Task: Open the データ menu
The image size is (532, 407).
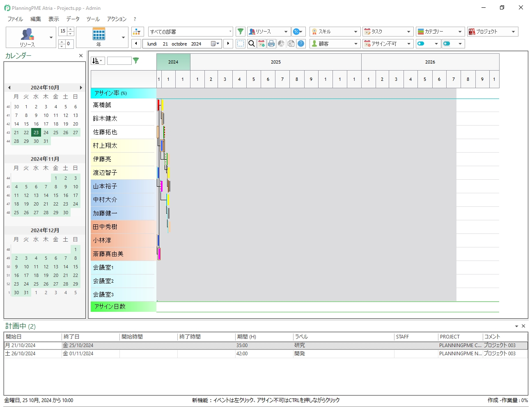Action: coord(73,19)
